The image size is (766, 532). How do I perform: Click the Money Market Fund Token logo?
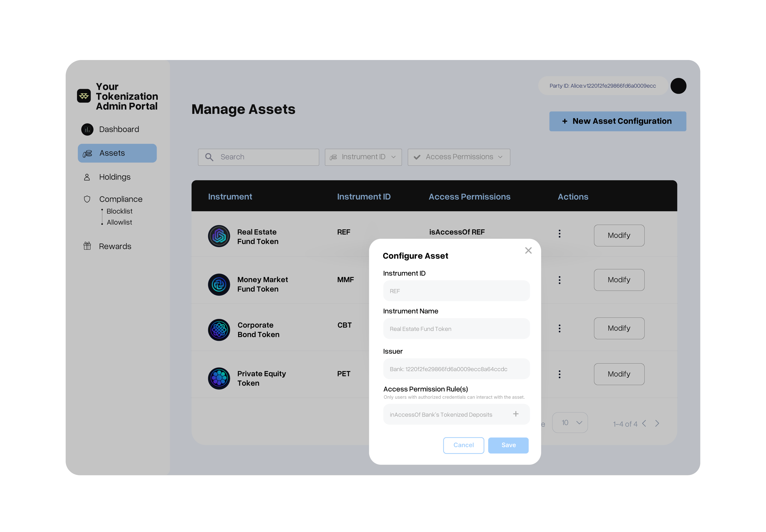(219, 284)
